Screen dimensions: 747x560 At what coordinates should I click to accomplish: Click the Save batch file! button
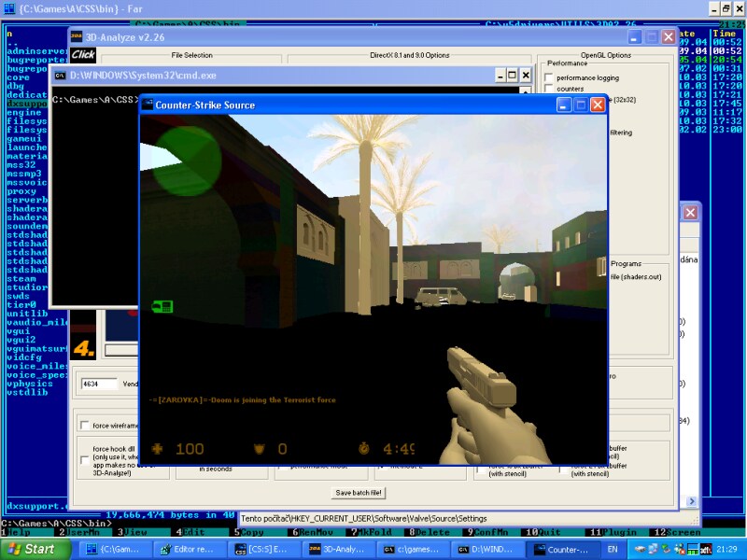359,493
